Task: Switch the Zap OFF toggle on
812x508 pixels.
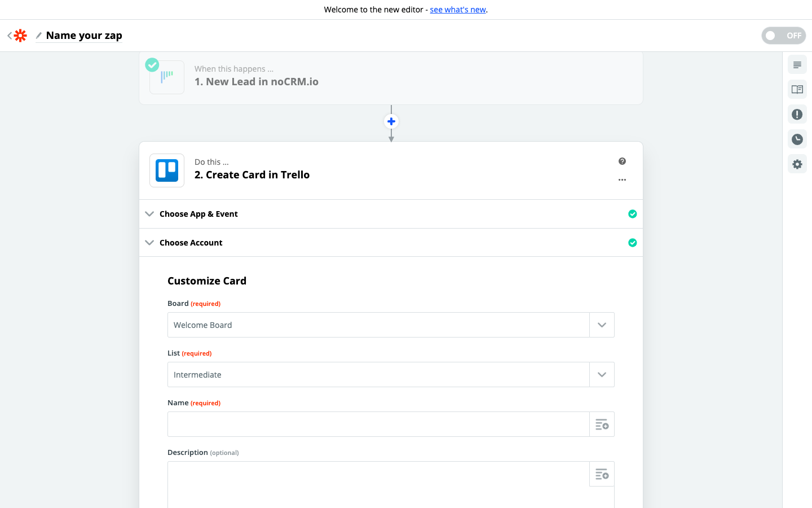Action: point(783,35)
